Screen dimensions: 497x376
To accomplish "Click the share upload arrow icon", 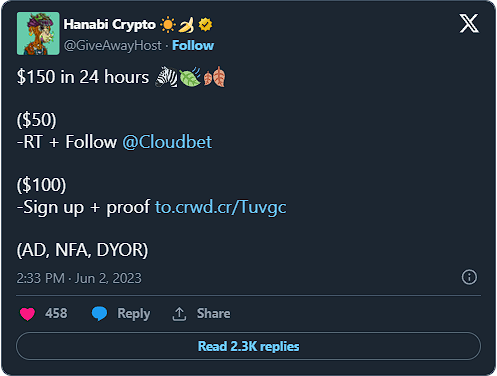I will (179, 314).
